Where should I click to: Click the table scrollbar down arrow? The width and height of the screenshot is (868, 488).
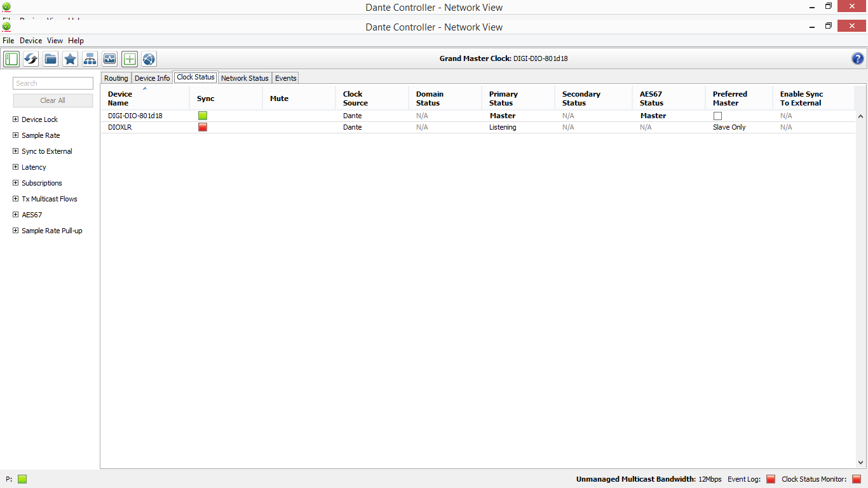coord(860,463)
